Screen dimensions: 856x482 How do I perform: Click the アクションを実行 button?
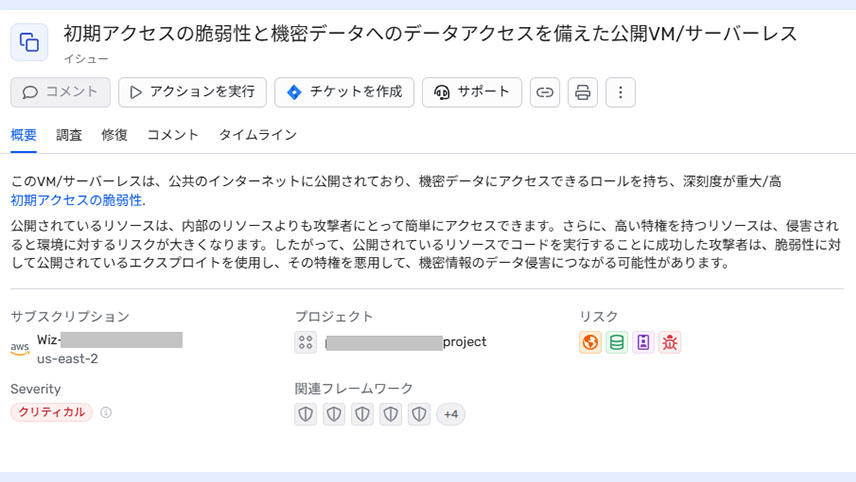pos(192,92)
